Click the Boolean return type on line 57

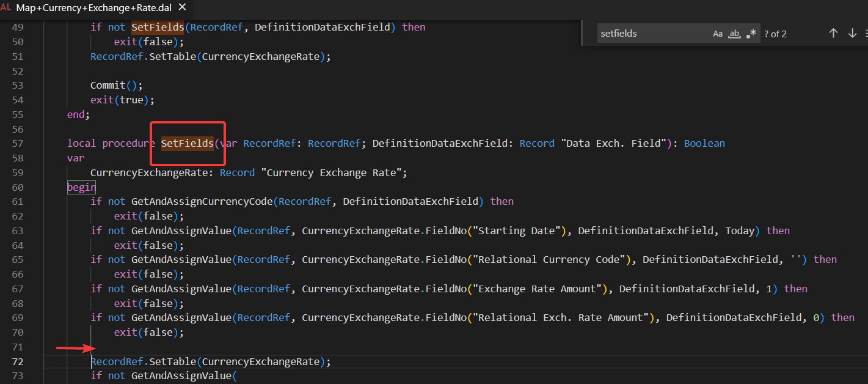point(704,142)
